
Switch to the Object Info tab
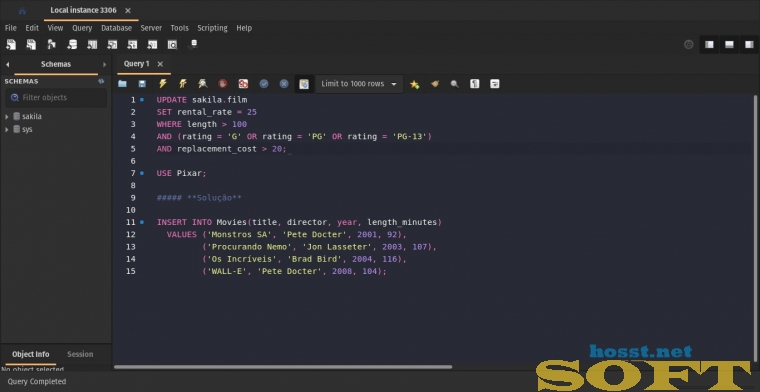tap(31, 354)
